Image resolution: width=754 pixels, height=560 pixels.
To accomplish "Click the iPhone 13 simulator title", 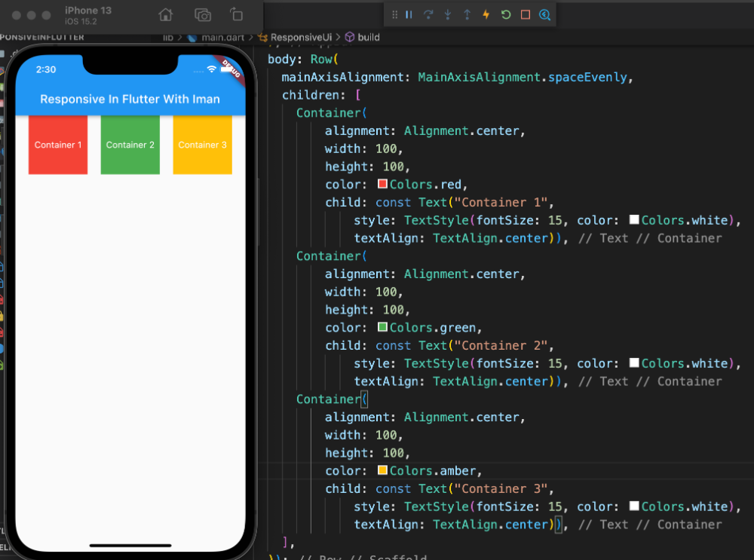I will (88, 11).
